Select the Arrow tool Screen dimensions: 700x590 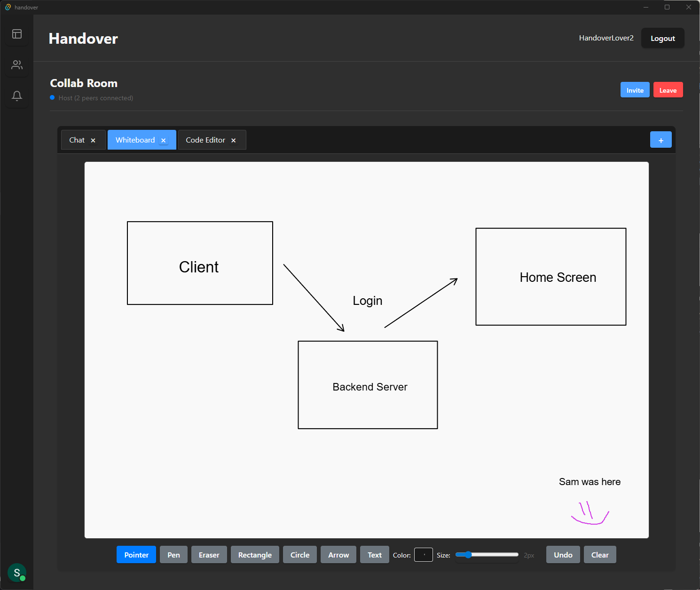tap(338, 554)
